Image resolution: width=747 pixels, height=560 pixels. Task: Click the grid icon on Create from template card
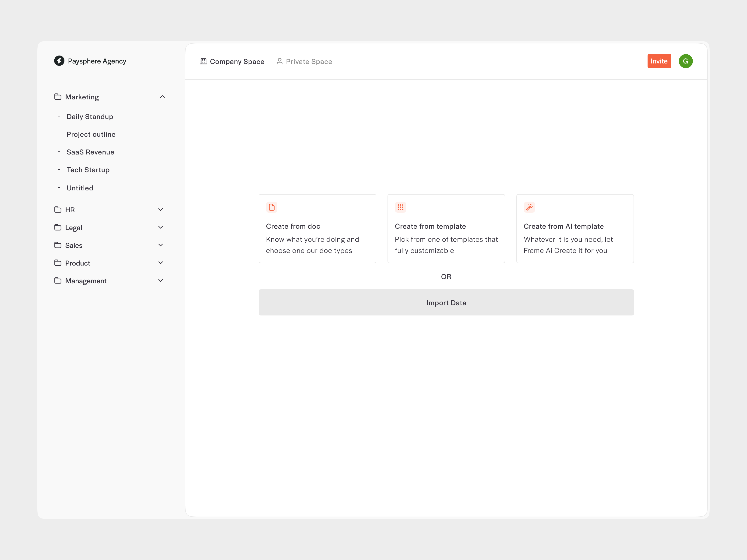401,207
